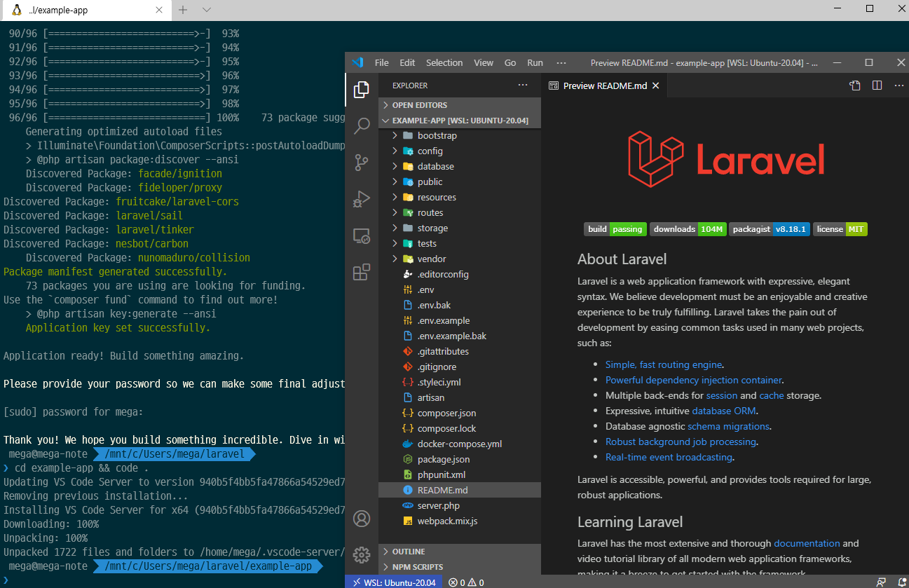
Task: Collapse the EXAMPLE-APP workspace section
Action: tap(460, 121)
